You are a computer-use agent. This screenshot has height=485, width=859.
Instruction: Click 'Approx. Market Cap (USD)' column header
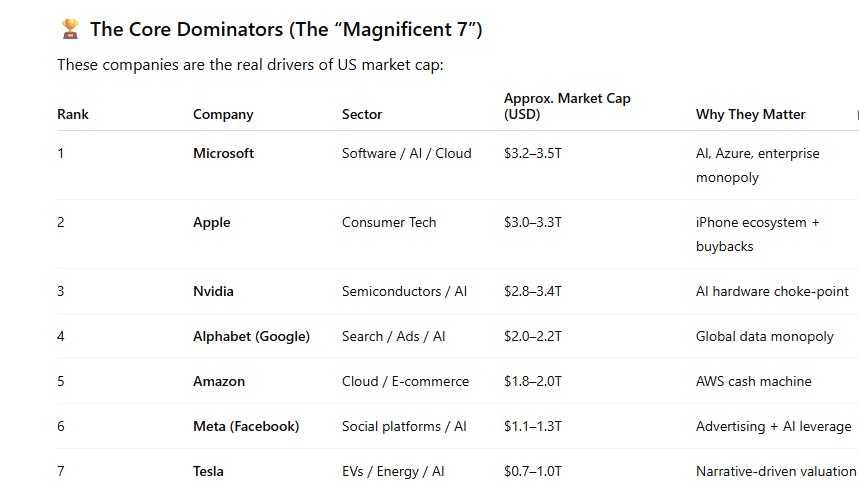point(567,106)
